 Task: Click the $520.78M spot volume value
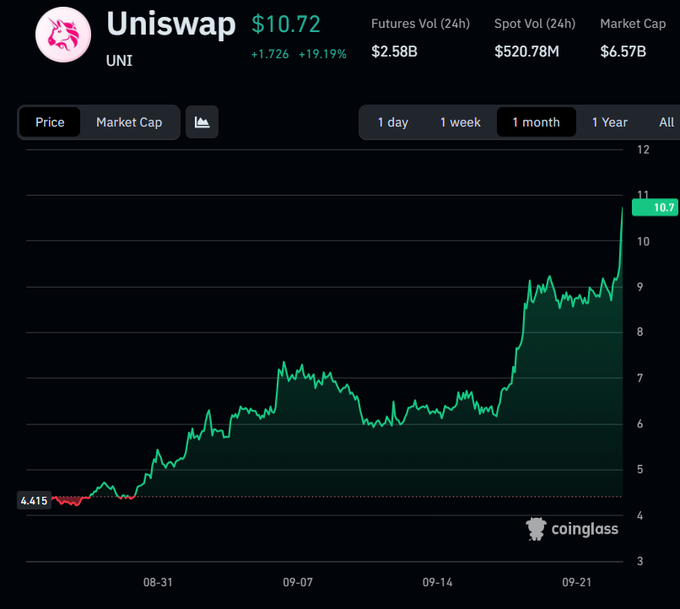[527, 52]
